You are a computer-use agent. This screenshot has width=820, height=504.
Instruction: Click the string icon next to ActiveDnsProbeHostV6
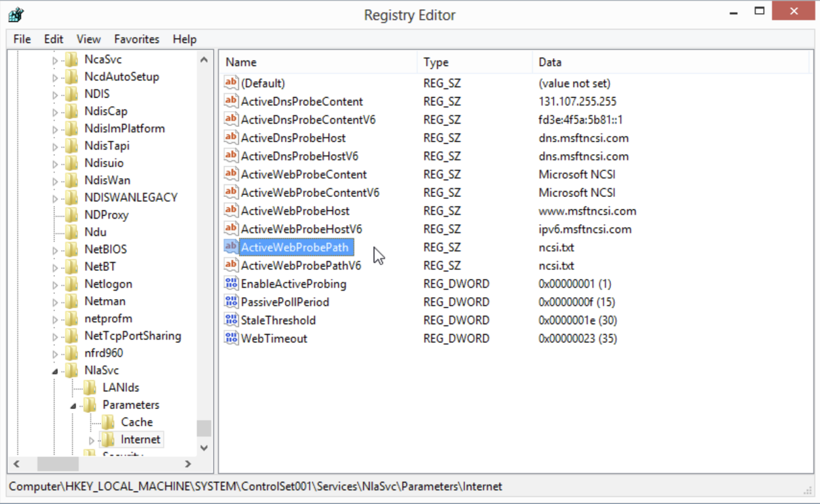point(231,156)
